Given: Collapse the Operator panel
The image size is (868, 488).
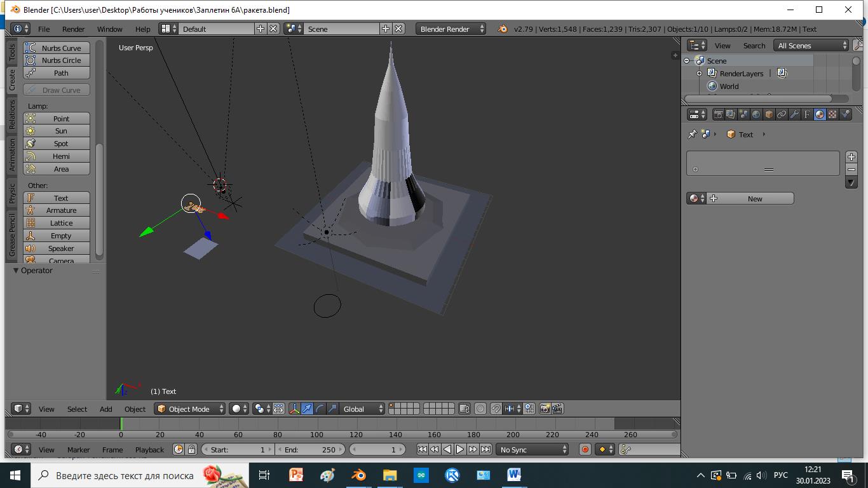Looking at the screenshot, I should pyautogui.click(x=17, y=271).
